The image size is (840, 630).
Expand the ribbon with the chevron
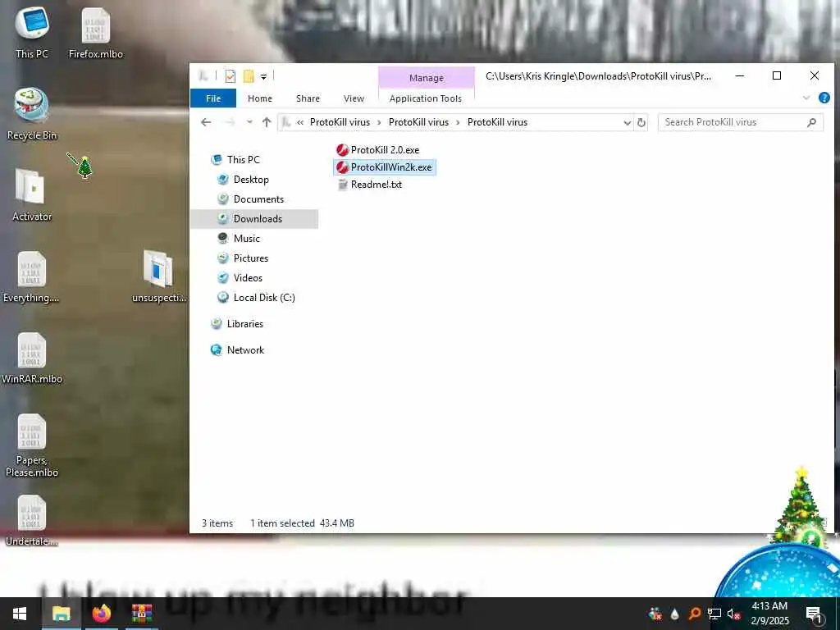(806, 98)
